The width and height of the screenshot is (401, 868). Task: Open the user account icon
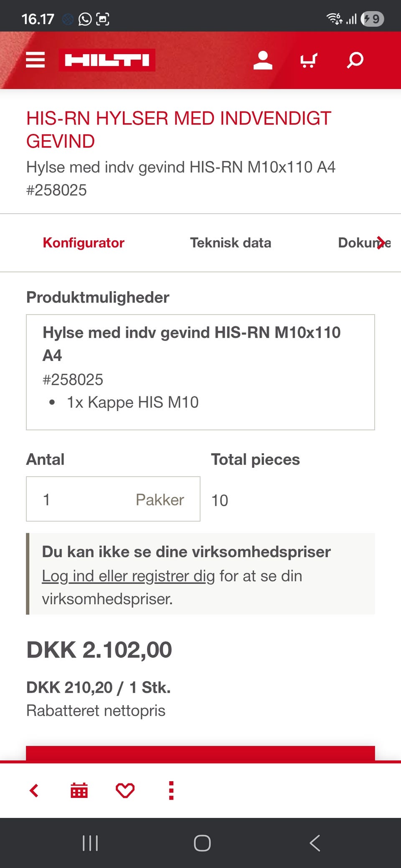coord(263,60)
